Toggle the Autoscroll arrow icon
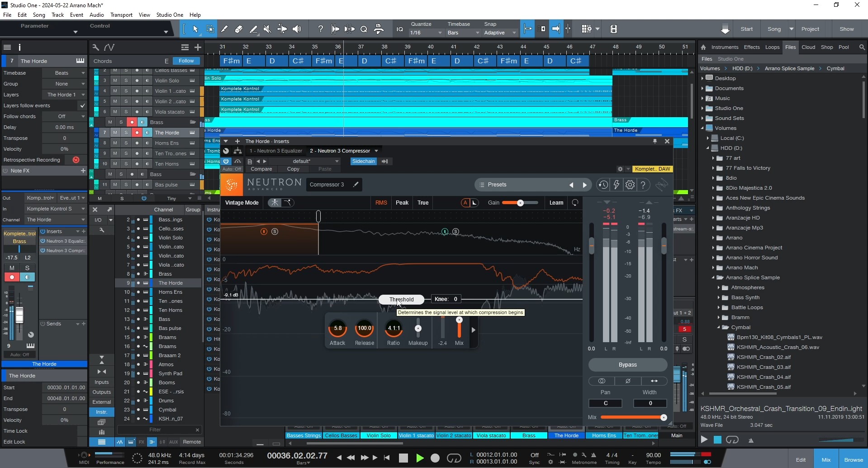This screenshot has height=468, width=868. coord(556,29)
